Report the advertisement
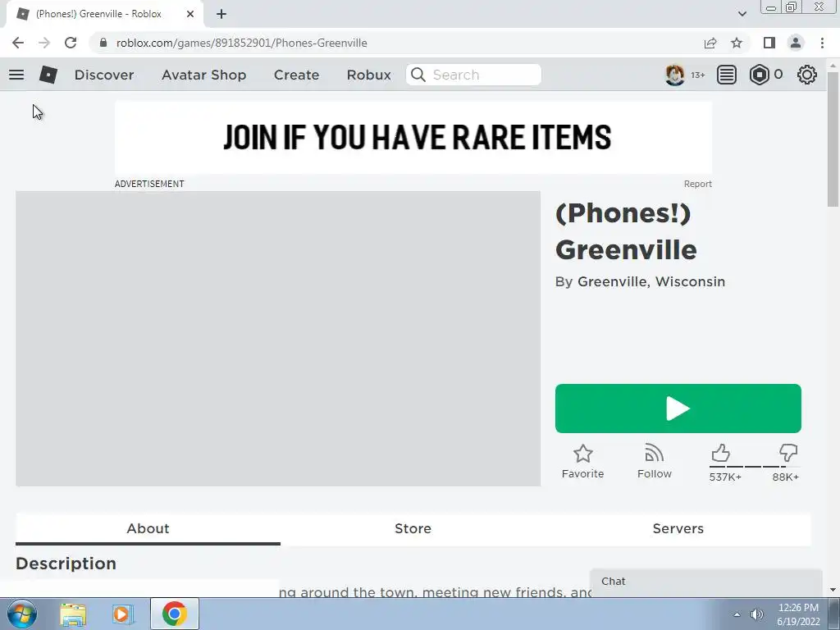 point(697,184)
